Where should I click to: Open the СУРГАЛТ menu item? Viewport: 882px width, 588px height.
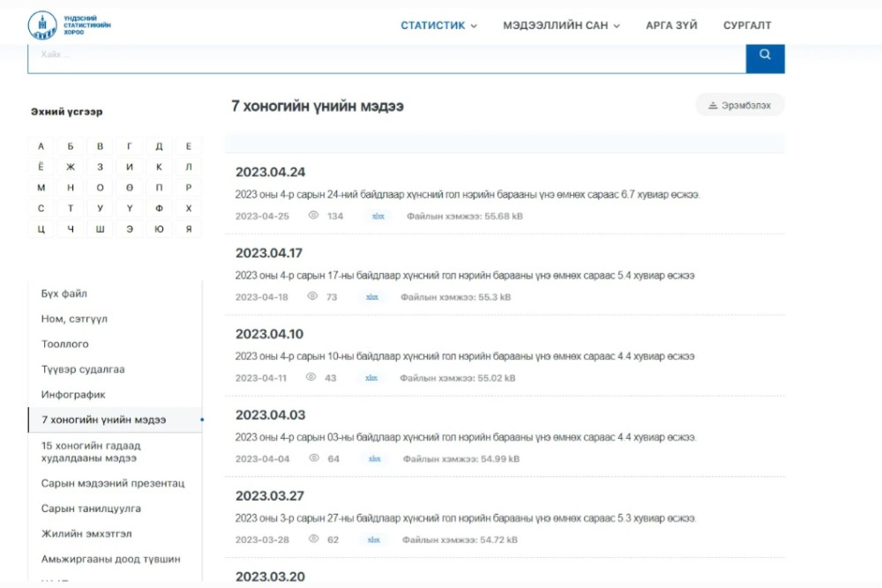point(747,26)
